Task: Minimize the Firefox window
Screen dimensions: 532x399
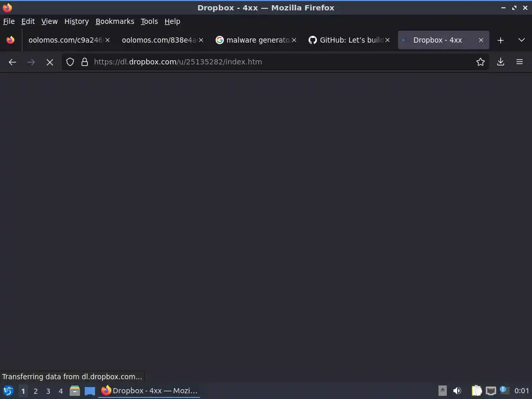Action: pos(503,7)
